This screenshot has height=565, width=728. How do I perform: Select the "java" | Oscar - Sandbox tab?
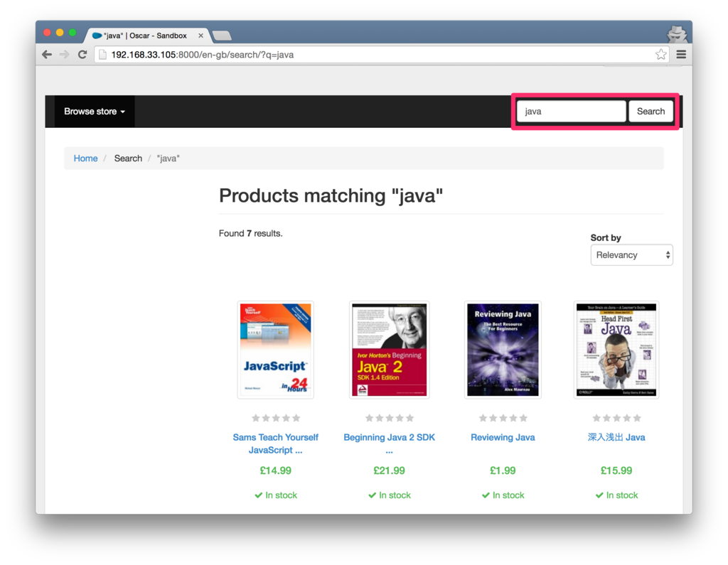146,36
